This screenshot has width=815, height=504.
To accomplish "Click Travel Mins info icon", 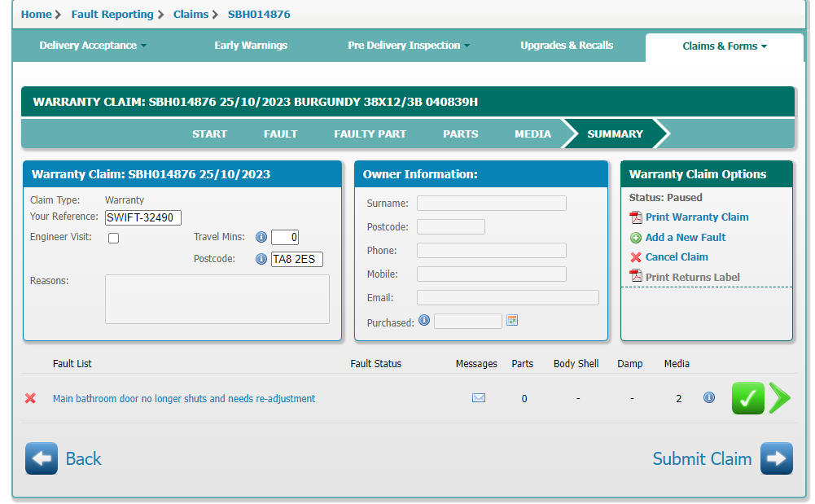I will [261, 238].
